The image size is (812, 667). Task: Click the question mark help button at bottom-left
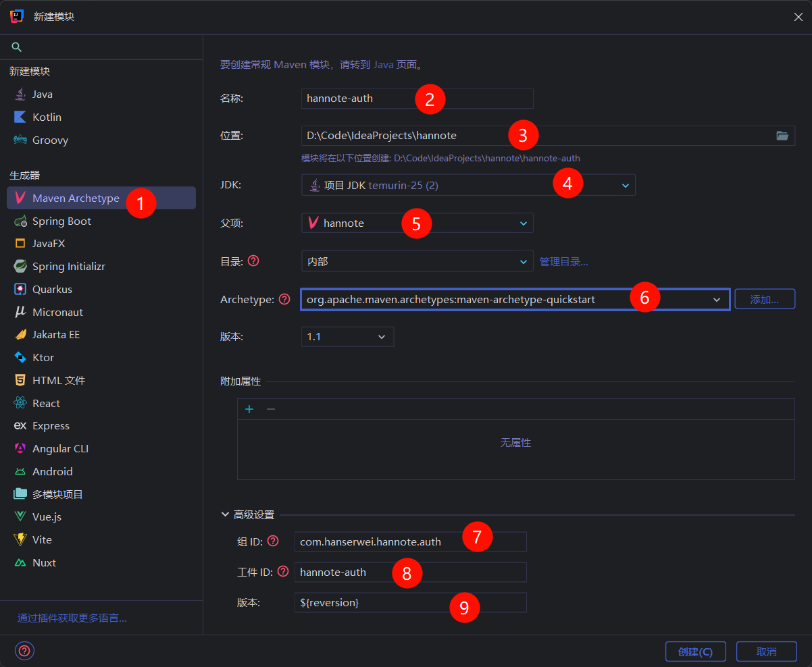click(24, 651)
